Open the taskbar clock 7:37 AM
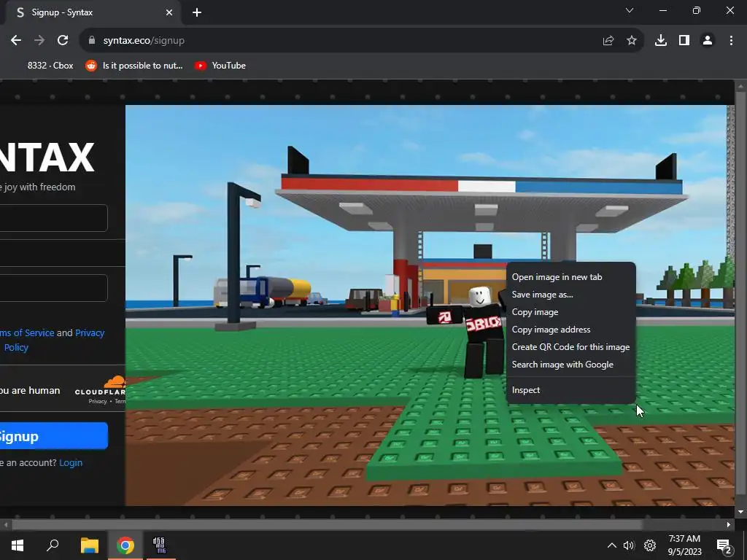 point(684,545)
